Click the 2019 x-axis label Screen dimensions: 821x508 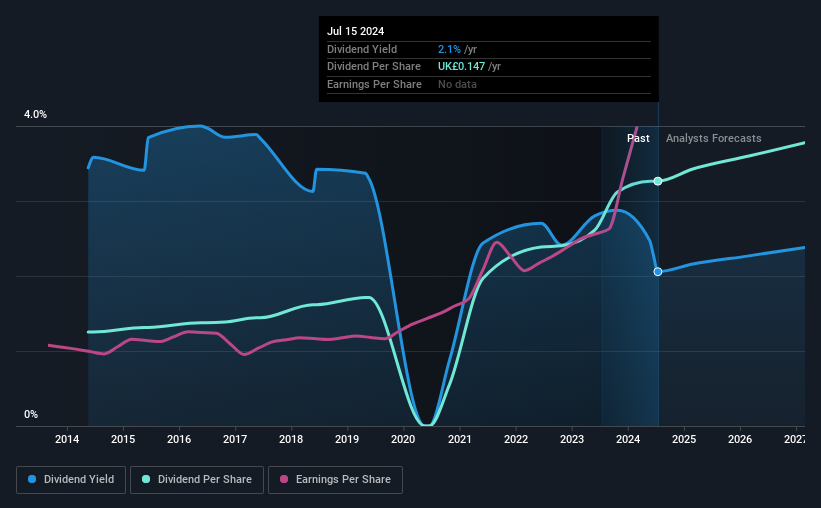tap(347, 439)
